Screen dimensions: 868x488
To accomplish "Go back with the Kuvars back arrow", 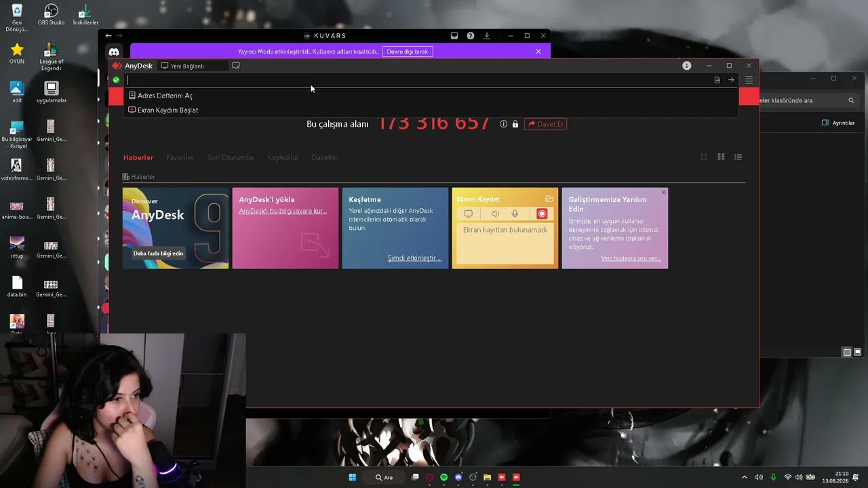I will click(108, 35).
